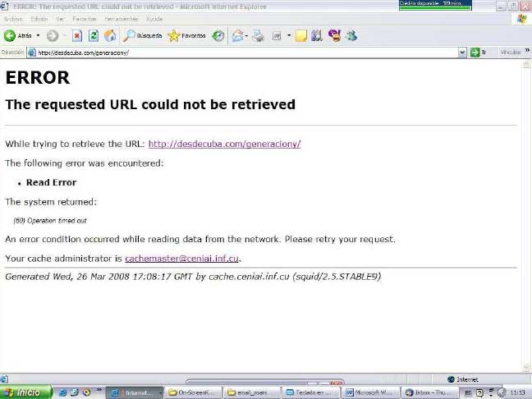Switch to Inbox - Thunderbird taskbar window
Screen dimensions: 532x399
[x=430, y=392]
